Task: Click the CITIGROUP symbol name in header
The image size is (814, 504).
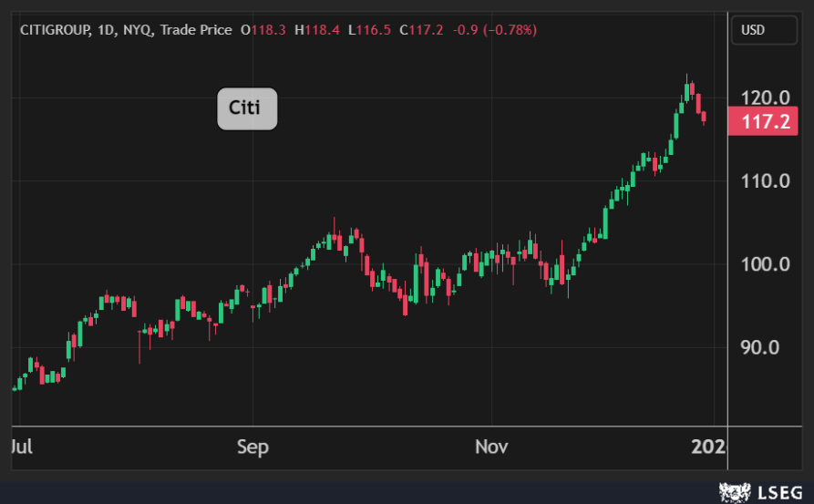Action: (x=55, y=30)
